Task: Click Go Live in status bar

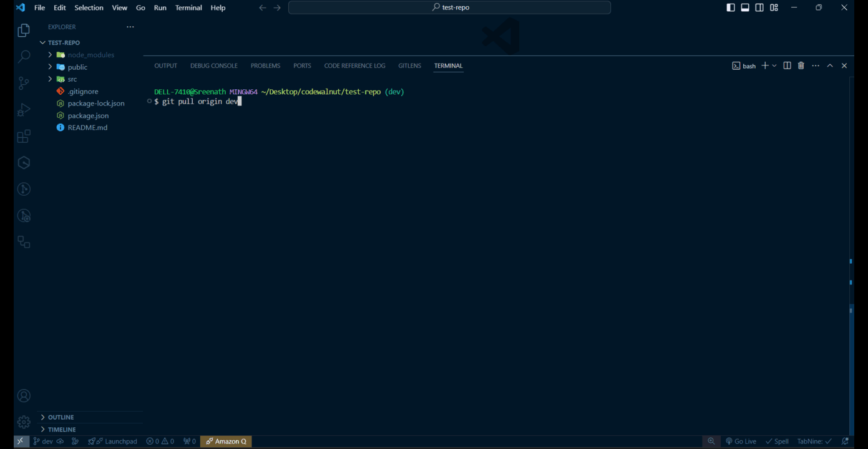Action: (741, 442)
